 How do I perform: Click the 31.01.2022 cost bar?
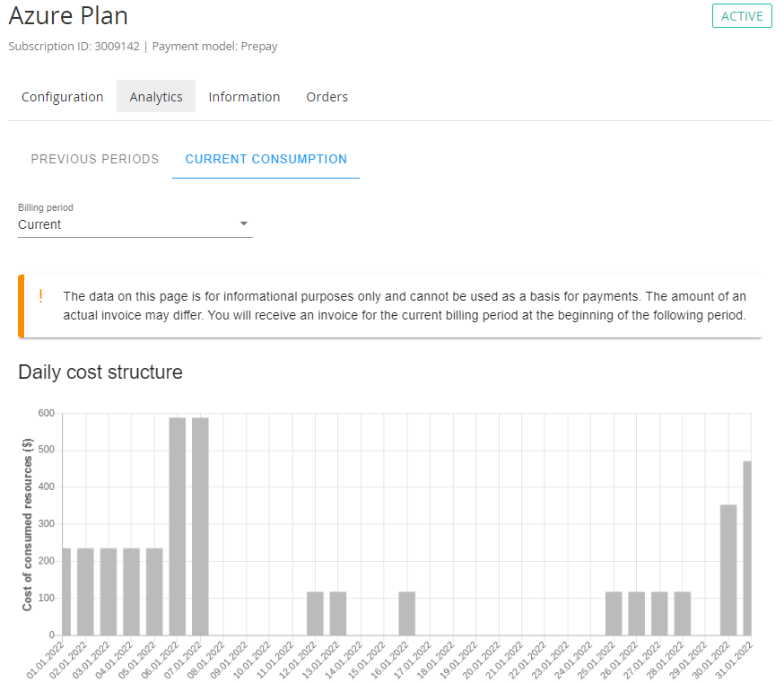point(747,547)
